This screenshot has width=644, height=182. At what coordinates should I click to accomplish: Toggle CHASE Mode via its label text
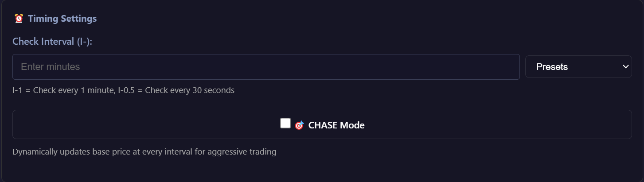tap(336, 125)
